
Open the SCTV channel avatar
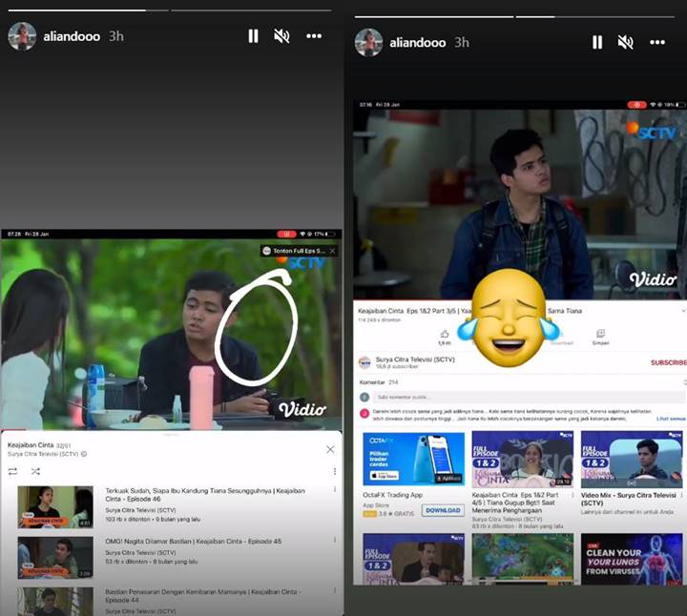point(364,362)
